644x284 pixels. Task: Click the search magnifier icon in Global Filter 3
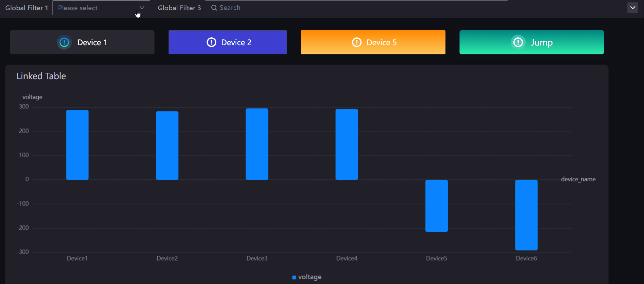[214, 8]
